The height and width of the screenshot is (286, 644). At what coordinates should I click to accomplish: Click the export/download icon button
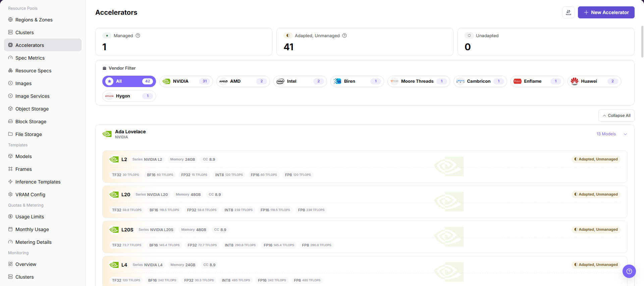(x=569, y=12)
